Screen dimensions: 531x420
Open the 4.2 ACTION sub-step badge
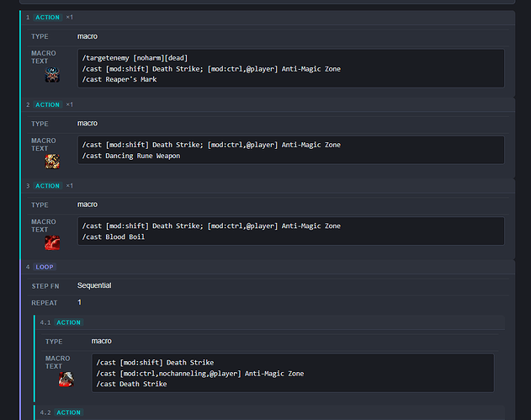[x=68, y=412]
